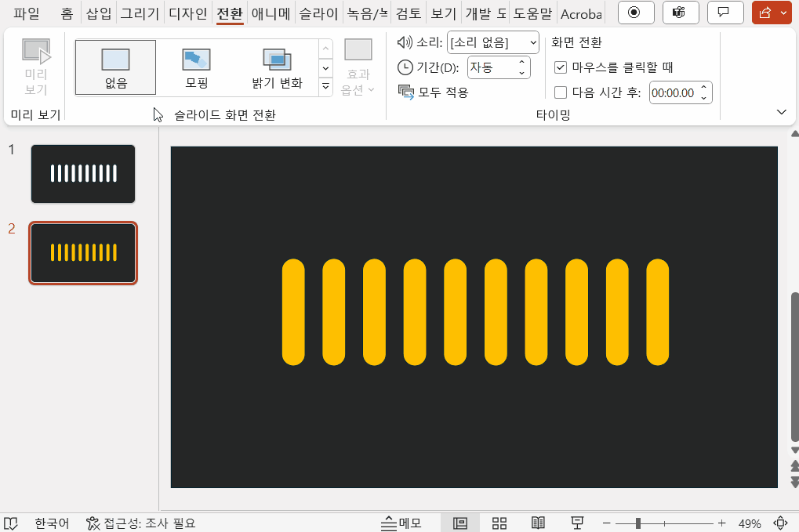This screenshot has height=532, width=799.
Task: Switch to slide sorter view
Action: point(499,523)
